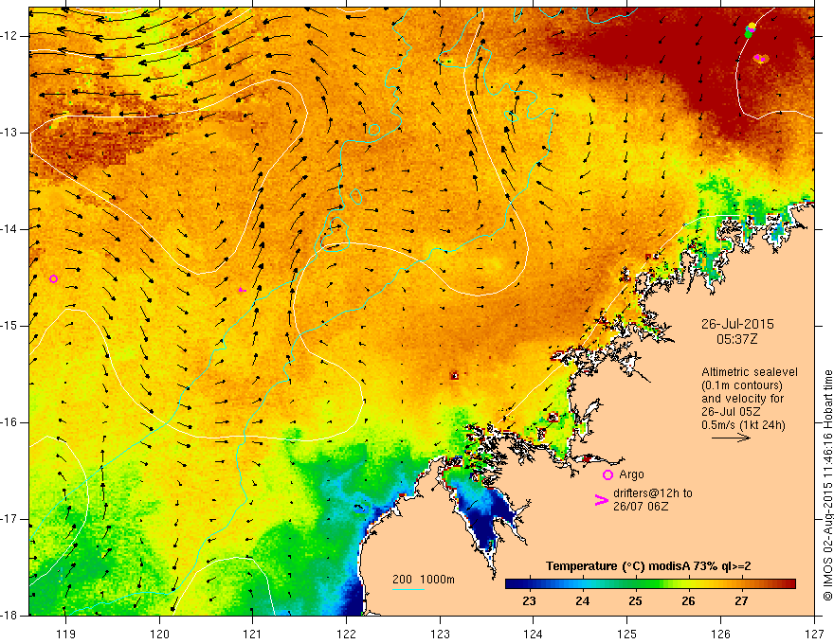Viewport: 834px width, 644px height.
Task: Click the Argo legend circle symbol
Action: (x=607, y=475)
